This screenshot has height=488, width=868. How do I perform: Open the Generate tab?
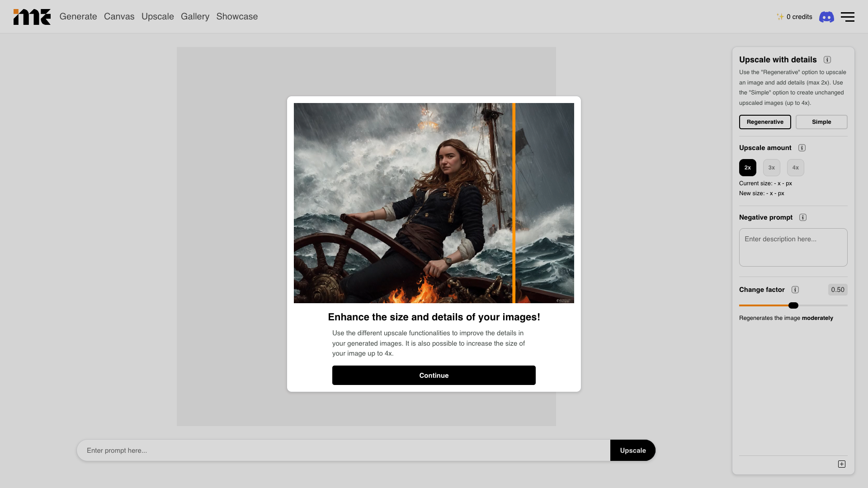click(78, 17)
